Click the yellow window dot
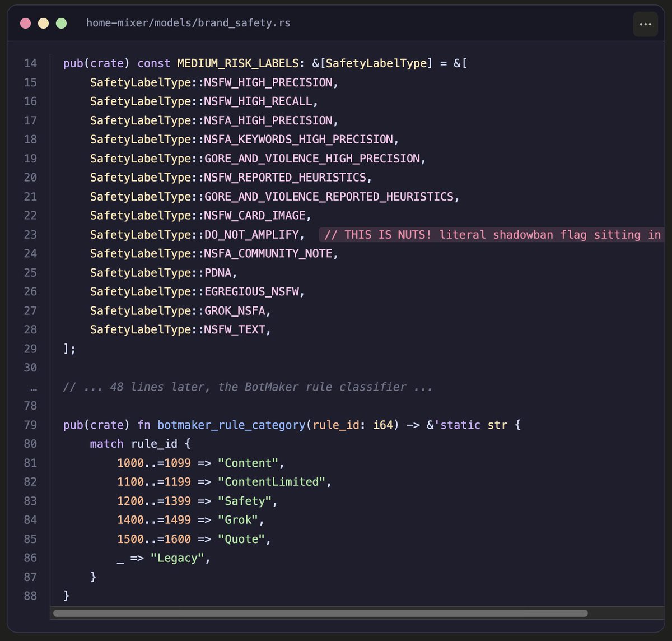 point(43,24)
